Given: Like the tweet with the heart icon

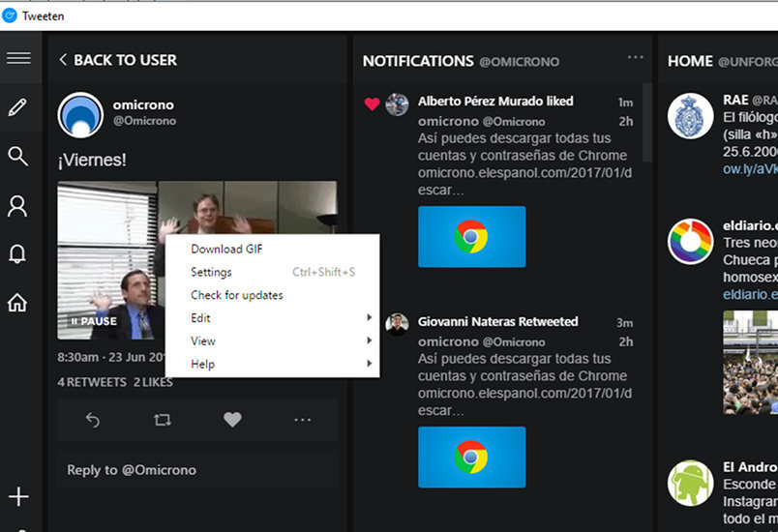Looking at the screenshot, I should tap(232, 420).
